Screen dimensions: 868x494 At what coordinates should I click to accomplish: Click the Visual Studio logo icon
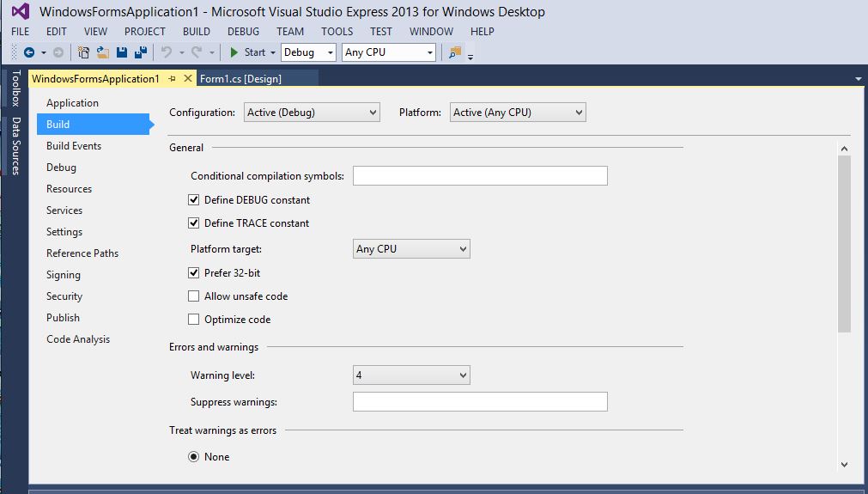tap(21, 12)
